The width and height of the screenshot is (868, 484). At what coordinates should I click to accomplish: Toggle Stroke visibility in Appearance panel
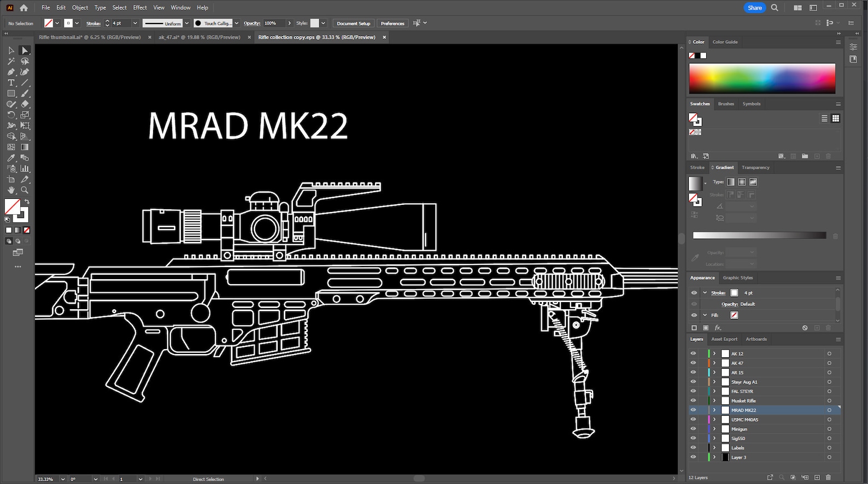pos(694,293)
